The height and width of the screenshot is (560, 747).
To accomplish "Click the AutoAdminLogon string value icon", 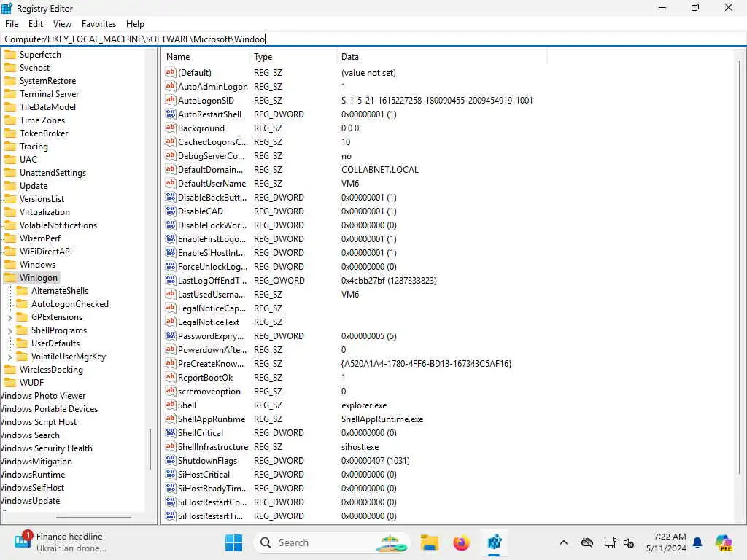I will pos(171,86).
